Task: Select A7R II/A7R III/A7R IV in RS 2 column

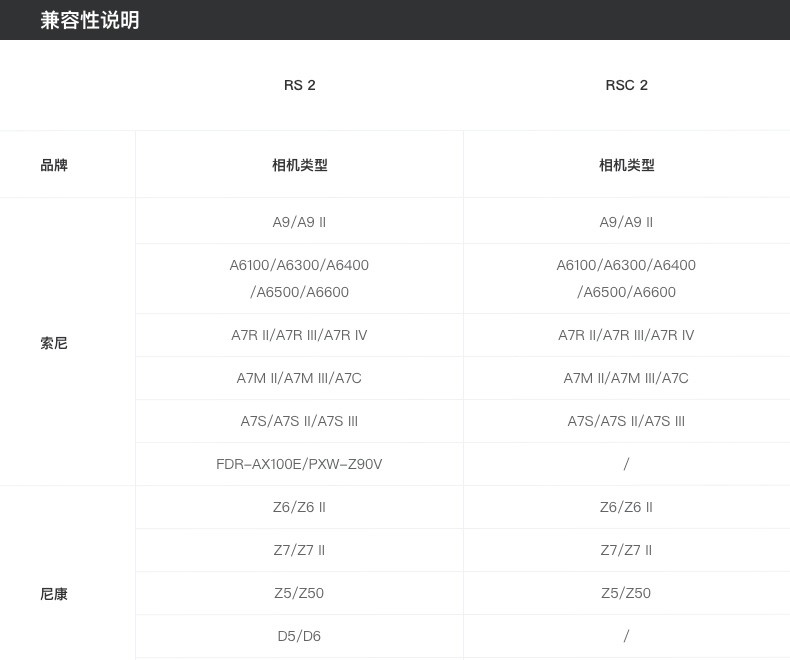Action: click(x=299, y=335)
